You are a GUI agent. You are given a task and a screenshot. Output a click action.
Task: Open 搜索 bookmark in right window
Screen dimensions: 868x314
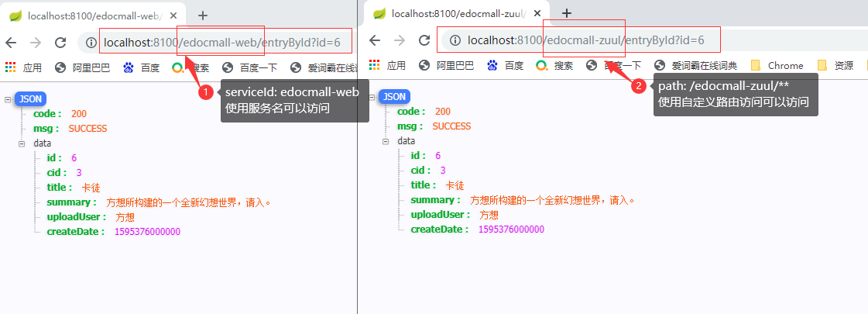point(554,65)
